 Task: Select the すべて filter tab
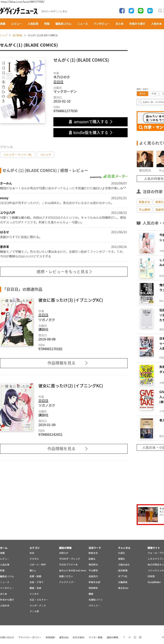142,94
